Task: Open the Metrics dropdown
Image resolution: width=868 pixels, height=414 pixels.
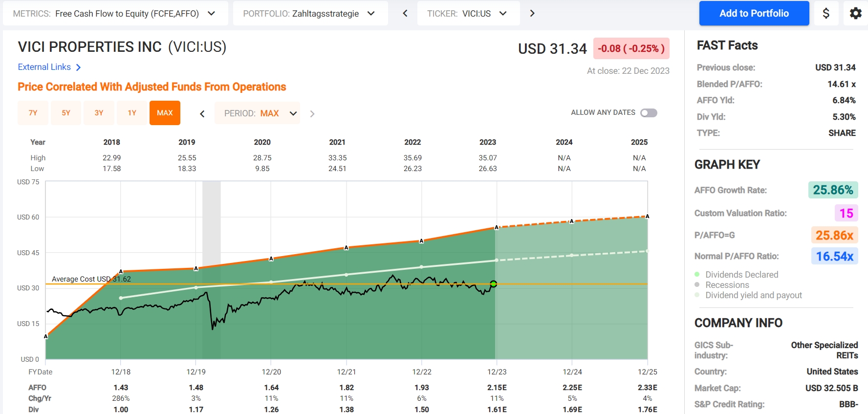Action: pos(115,13)
